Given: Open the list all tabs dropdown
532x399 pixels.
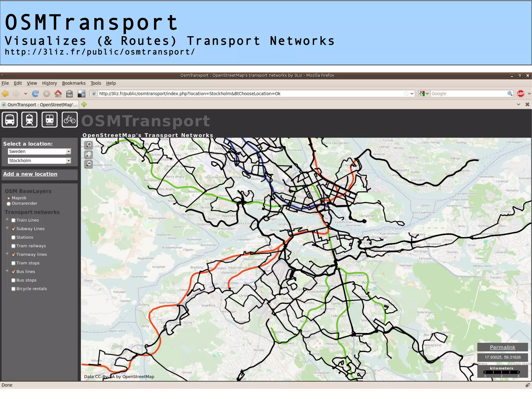Looking at the screenshot, I should [x=518, y=104].
